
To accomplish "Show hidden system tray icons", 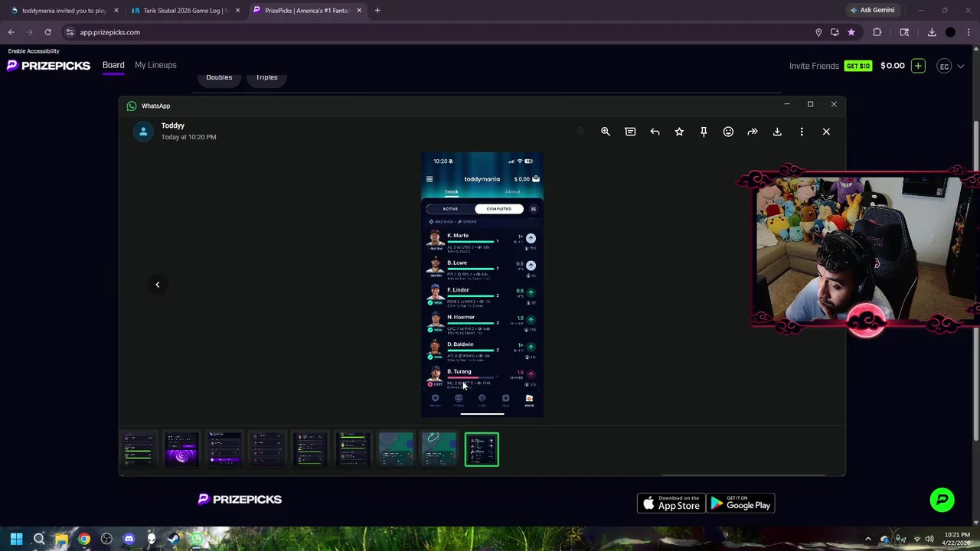I will (867, 539).
